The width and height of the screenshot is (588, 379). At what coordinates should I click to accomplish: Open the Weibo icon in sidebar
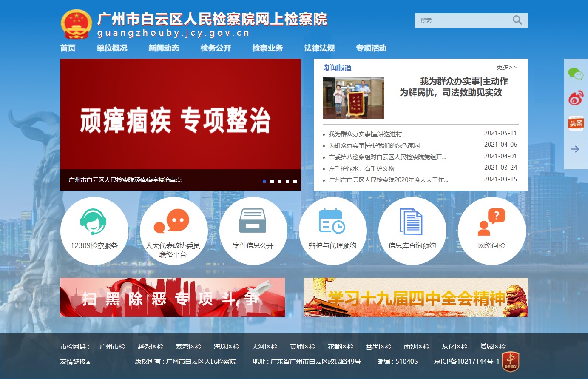pyautogui.click(x=576, y=99)
